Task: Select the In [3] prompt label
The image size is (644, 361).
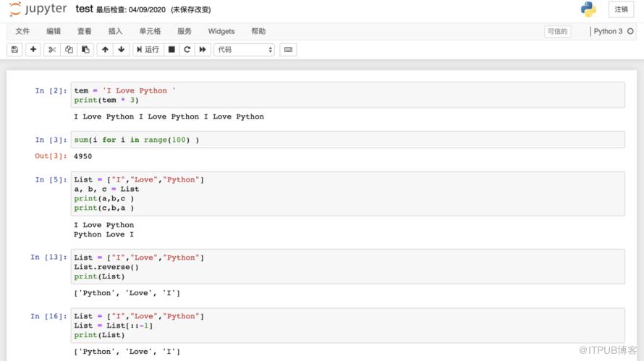Action: click(x=51, y=140)
